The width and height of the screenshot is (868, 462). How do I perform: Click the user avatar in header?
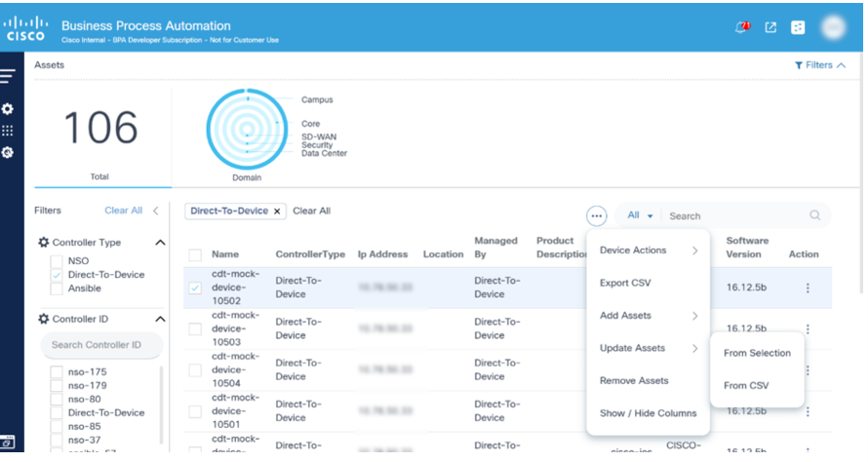(832, 27)
